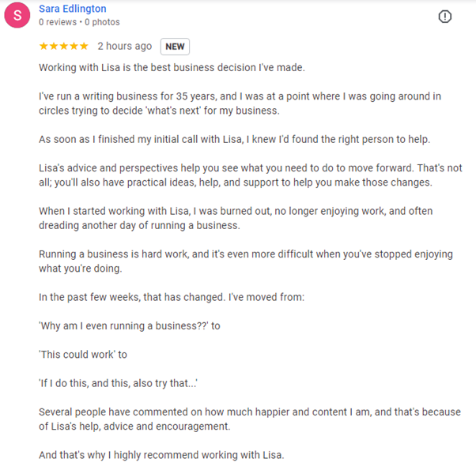This screenshot has width=476, height=470.
Task: Click the fifth star in the rating
Action: [x=84, y=47]
